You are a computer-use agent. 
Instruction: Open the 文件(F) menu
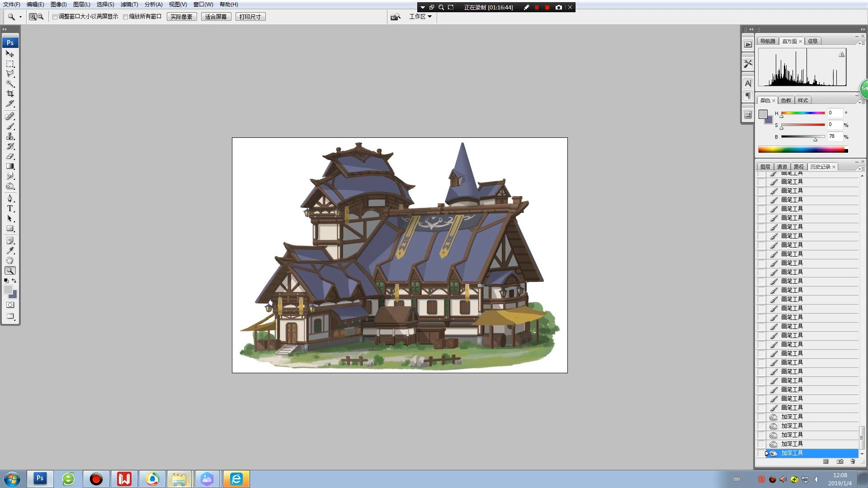(12, 4)
